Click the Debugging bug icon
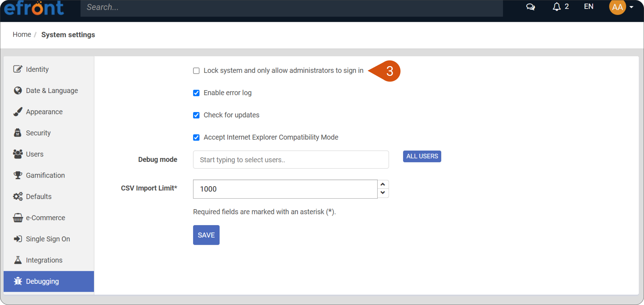Screen dimensions: 644x305 click(18, 281)
